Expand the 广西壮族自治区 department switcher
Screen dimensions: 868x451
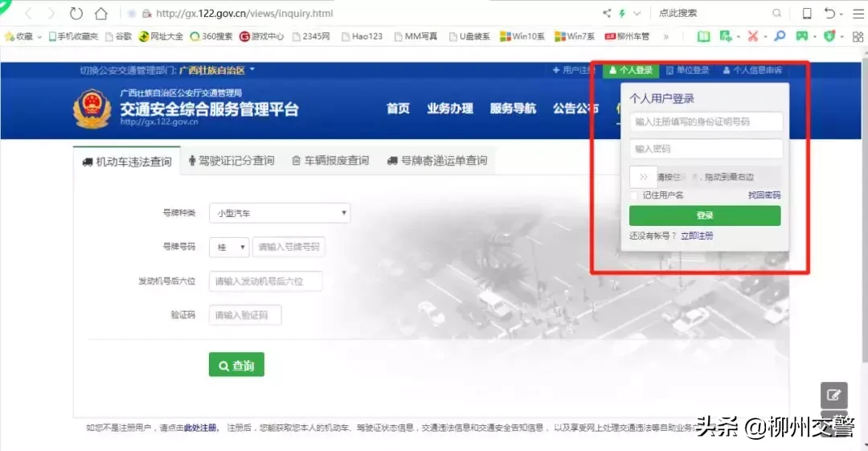(216, 71)
